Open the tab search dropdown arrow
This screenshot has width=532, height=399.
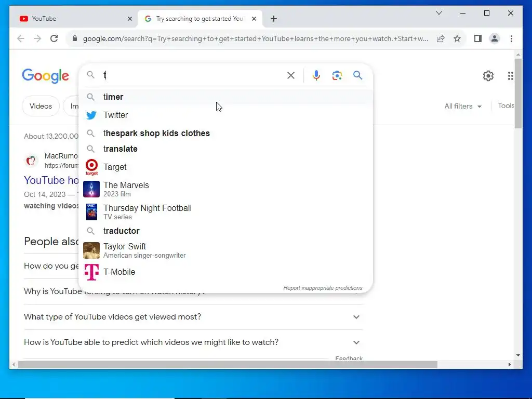[x=438, y=13]
